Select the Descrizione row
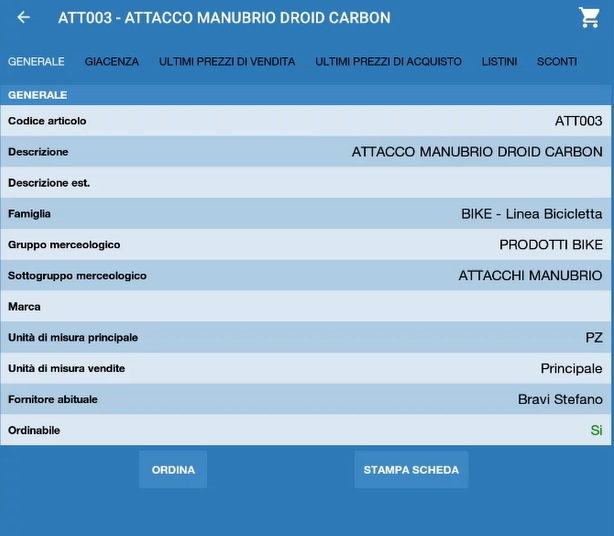The image size is (614, 536). [x=306, y=152]
